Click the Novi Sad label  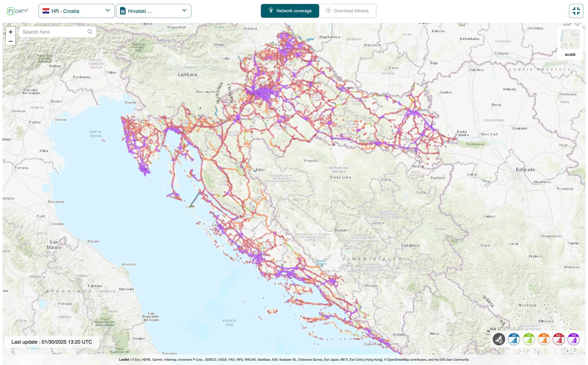click(x=489, y=134)
